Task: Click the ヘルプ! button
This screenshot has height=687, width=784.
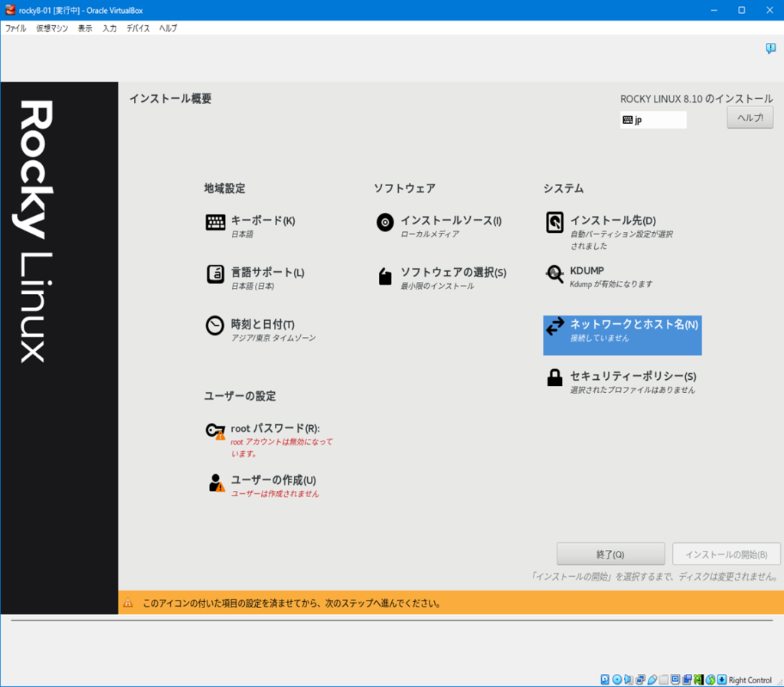Action: [x=750, y=117]
